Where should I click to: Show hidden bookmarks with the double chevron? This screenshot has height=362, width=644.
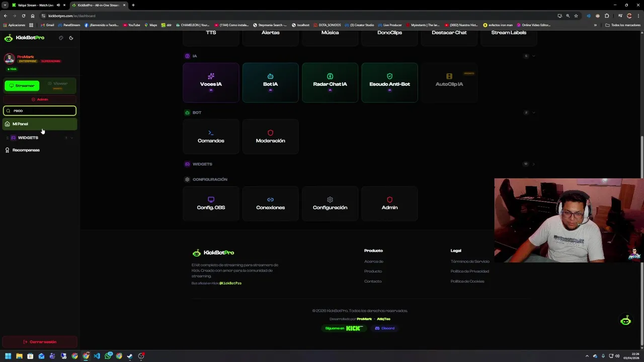[595, 25]
